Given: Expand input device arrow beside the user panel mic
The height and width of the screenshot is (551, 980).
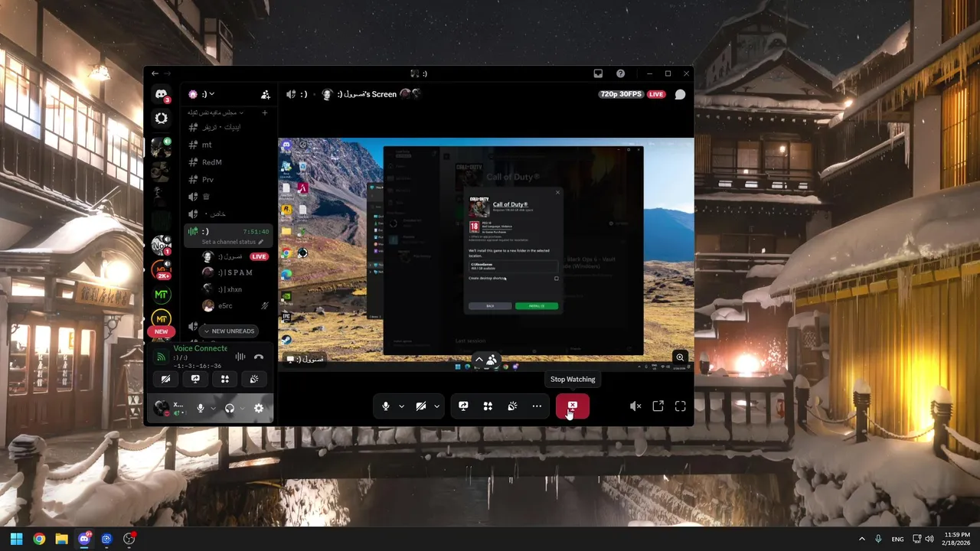Looking at the screenshot, I should tap(213, 408).
